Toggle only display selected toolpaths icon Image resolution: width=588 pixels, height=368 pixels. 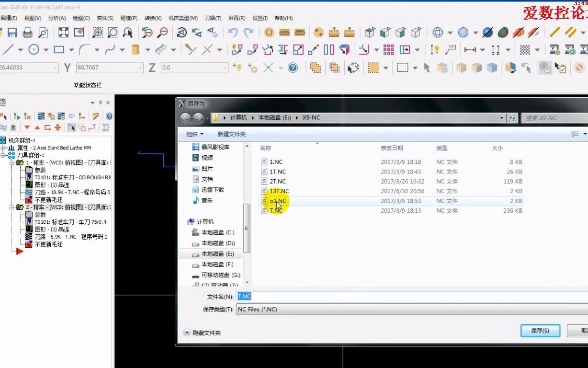[x=71, y=127]
